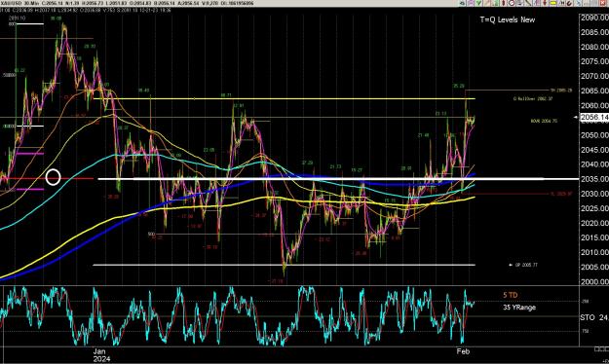The width and height of the screenshot is (609, 364).
Task: Click the Q Rollover 2062.37 label
Action: tap(533, 99)
